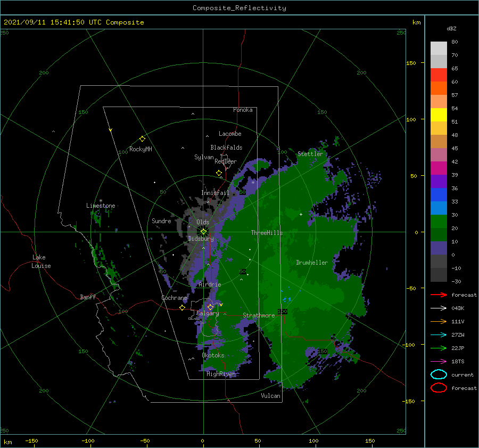Click the yellow radar-site marker near Olds
This screenshot has height=448, width=479.
[x=203, y=232]
